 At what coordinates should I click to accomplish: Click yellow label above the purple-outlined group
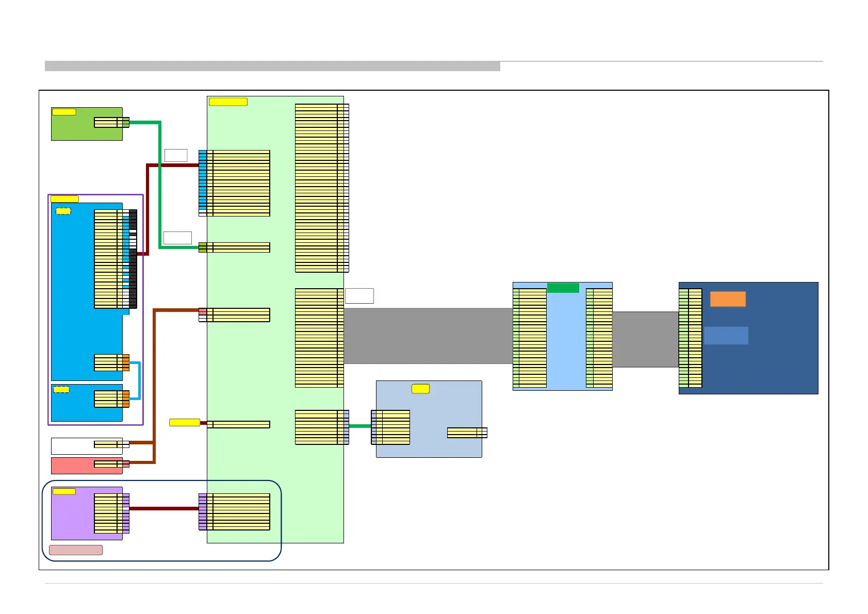click(x=64, y=199)
